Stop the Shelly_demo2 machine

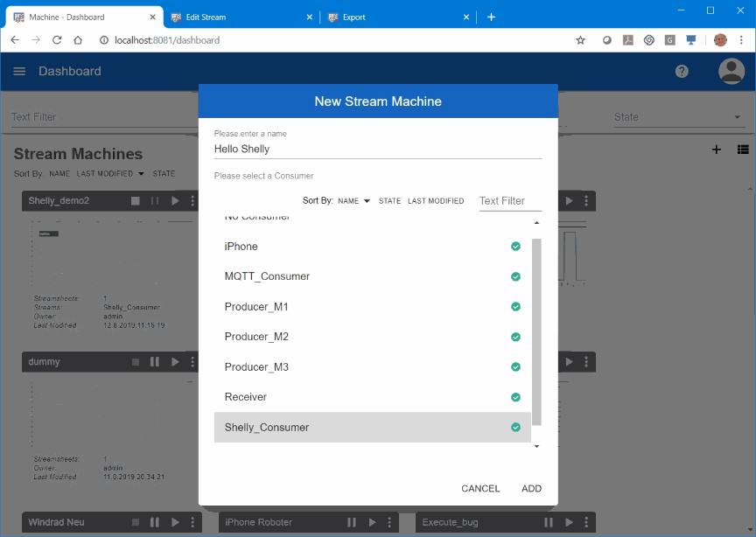[136, 201]
